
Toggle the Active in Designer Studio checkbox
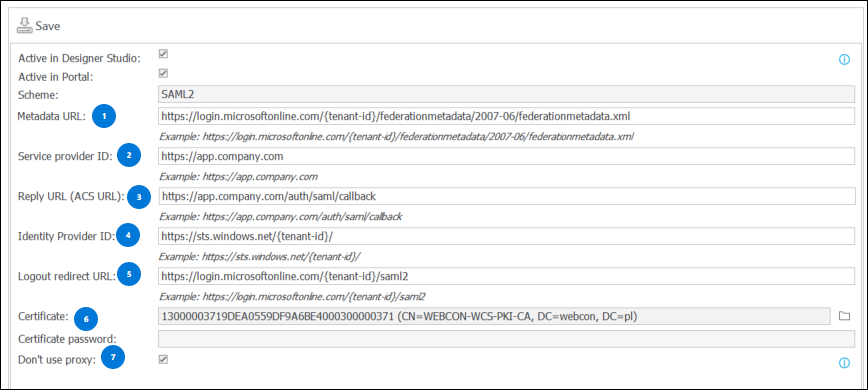(x=163, y=54)
